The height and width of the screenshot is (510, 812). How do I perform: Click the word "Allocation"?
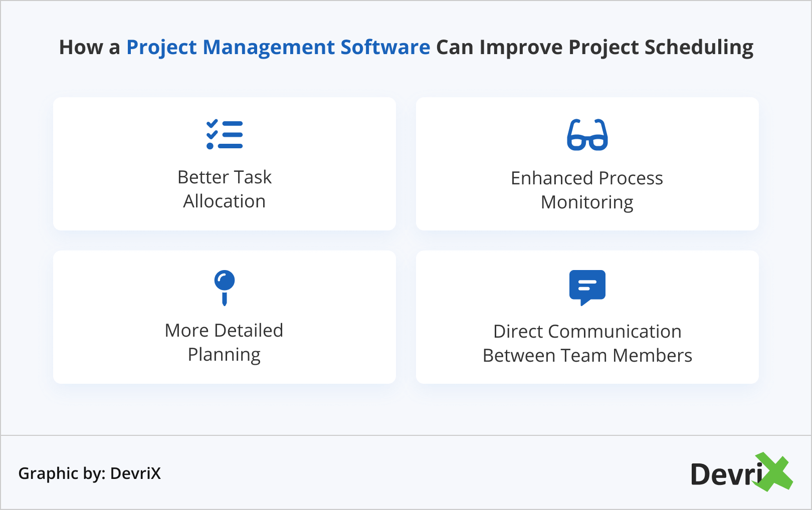225,201
